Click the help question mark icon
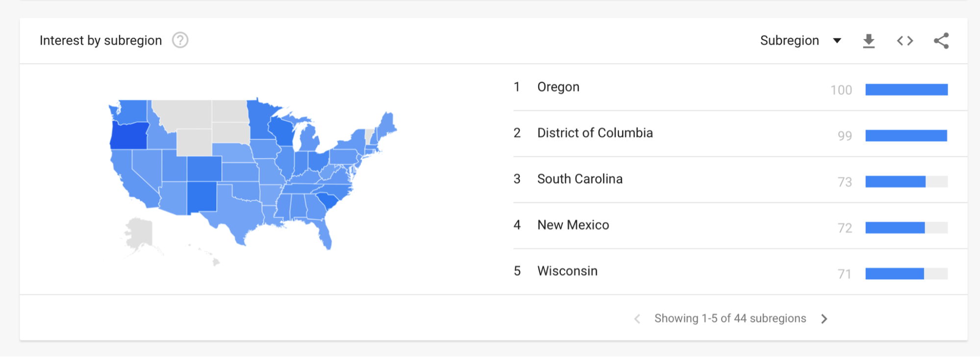This screenshot has width=980, height=357. click(x=180, y=40)
